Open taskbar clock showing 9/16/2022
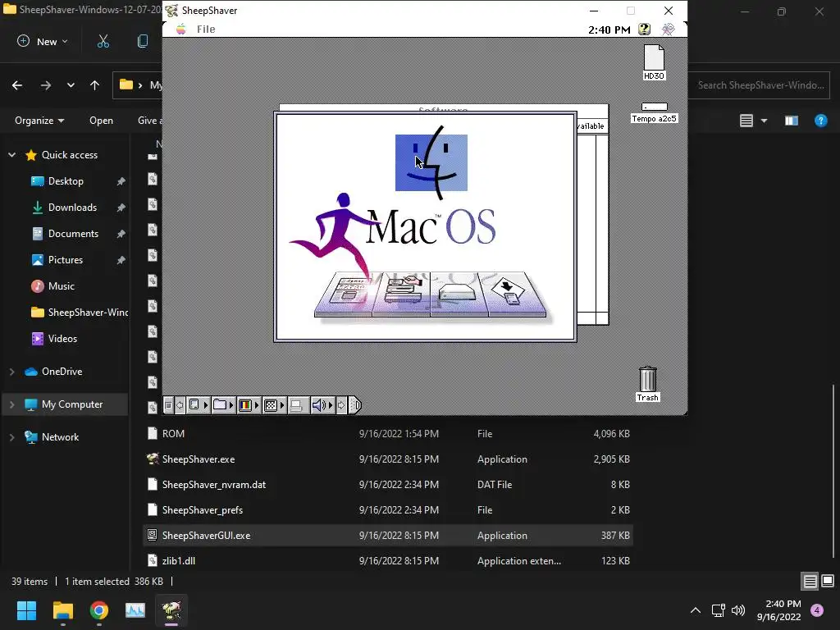The image size is (840, 630). point(779,610)
